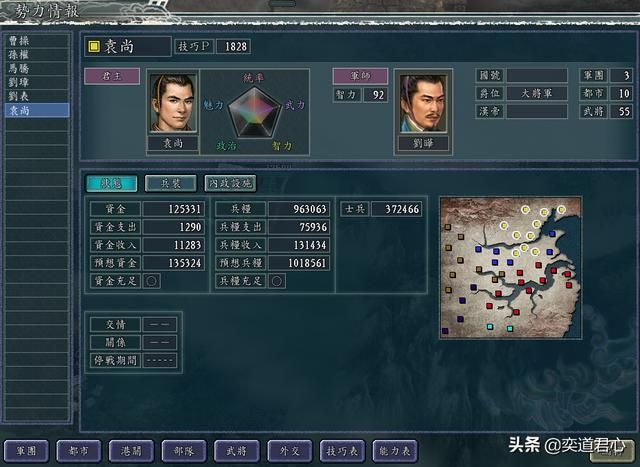Click the 停戰期間 row value

pos(160,360)
